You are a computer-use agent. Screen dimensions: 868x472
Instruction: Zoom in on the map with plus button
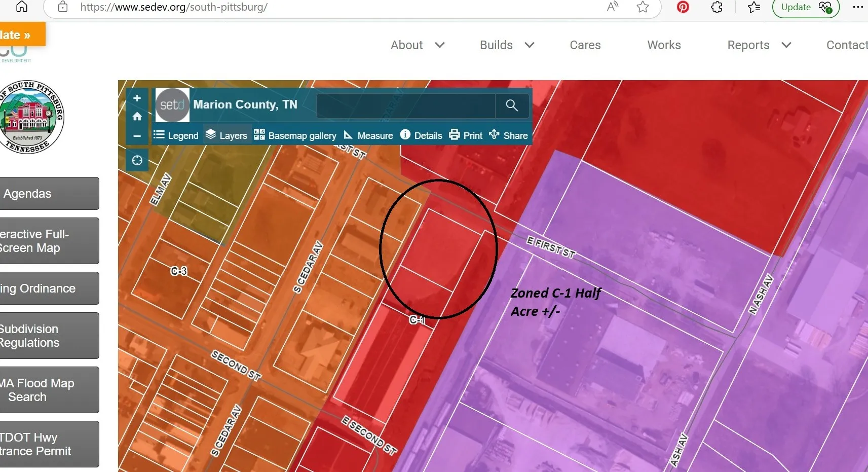pyautogui.click(x=137, y=98)
